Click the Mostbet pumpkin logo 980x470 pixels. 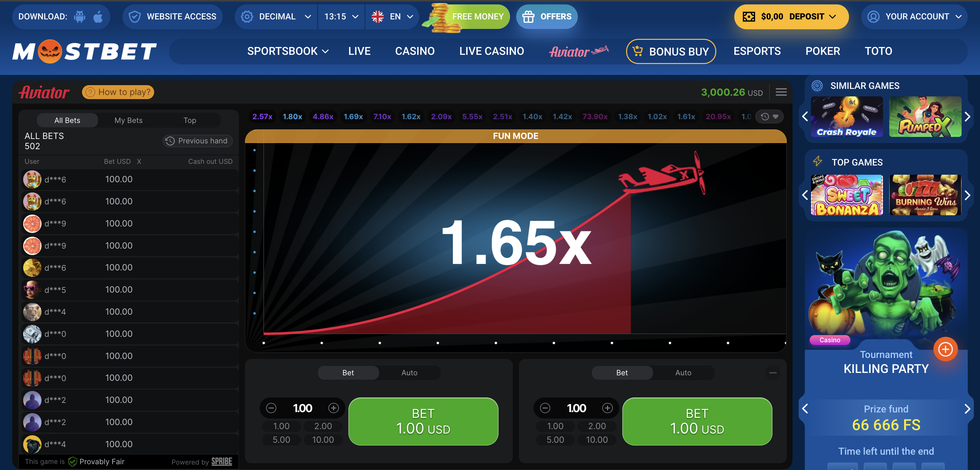[50, 51]
